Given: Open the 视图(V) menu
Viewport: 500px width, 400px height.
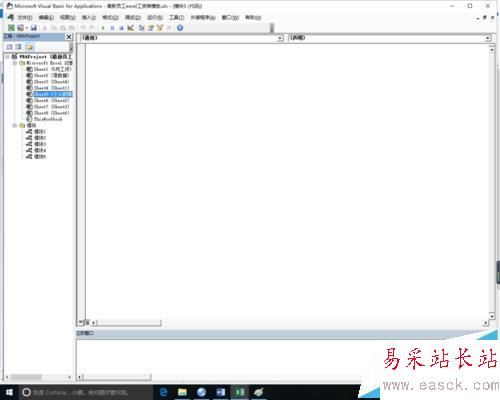Looking at the screenshot, I should (x=68, y=17).
